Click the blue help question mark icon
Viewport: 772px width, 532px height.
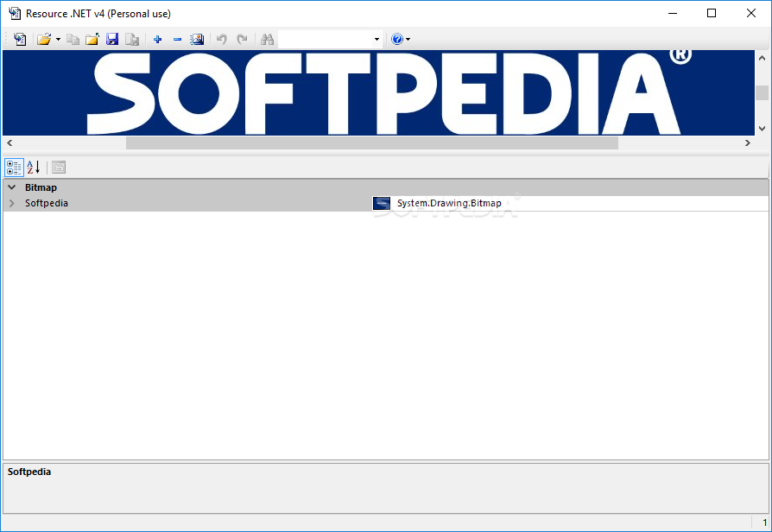pyautogui.click(x=397, y=39)
